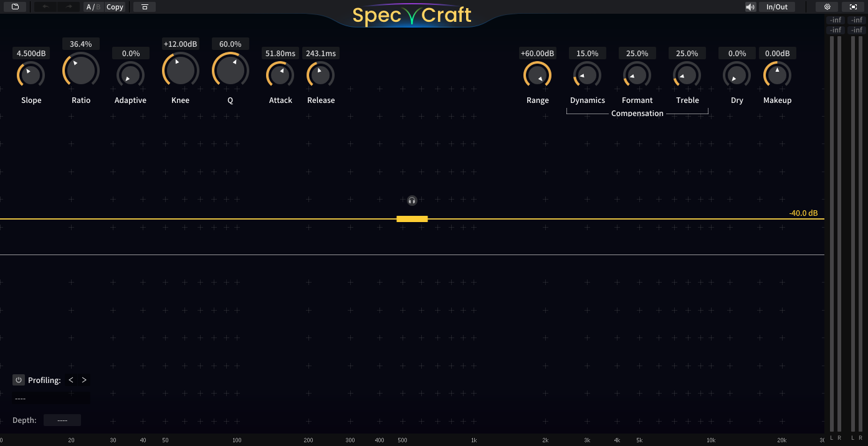Click the Depth value field
This screenshot has height=446, width=868.
tap(62, 420)
